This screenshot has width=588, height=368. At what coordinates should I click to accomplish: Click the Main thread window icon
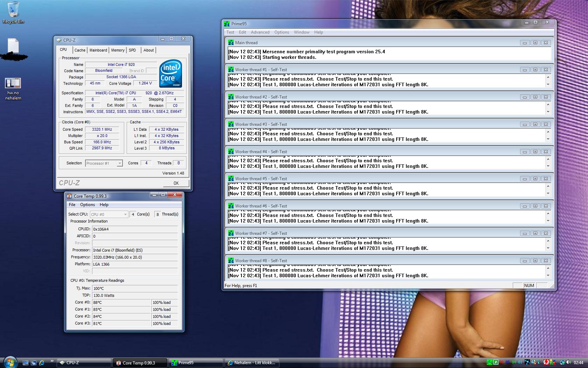tap(231, 42)
